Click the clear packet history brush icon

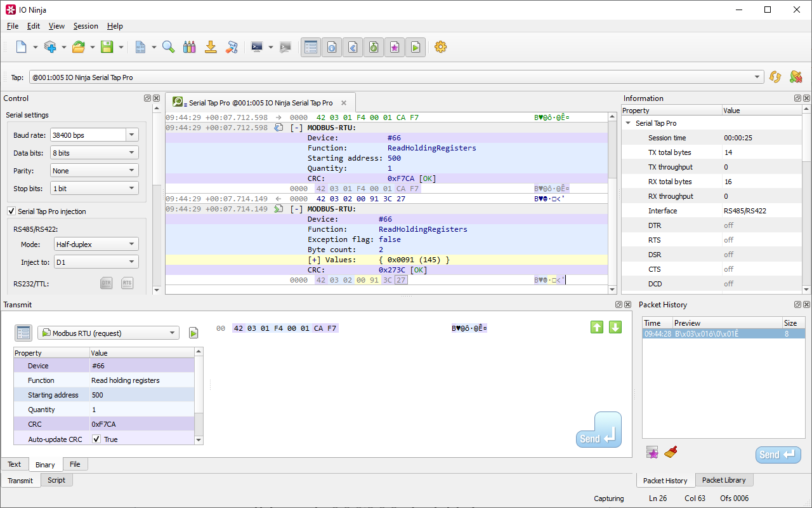[x=671, y=452]
